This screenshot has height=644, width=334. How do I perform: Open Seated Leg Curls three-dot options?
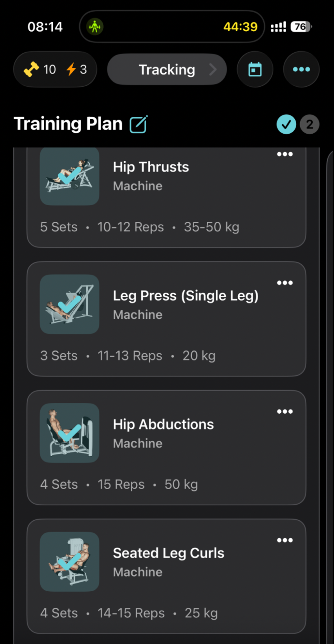(x=285, y=540)
